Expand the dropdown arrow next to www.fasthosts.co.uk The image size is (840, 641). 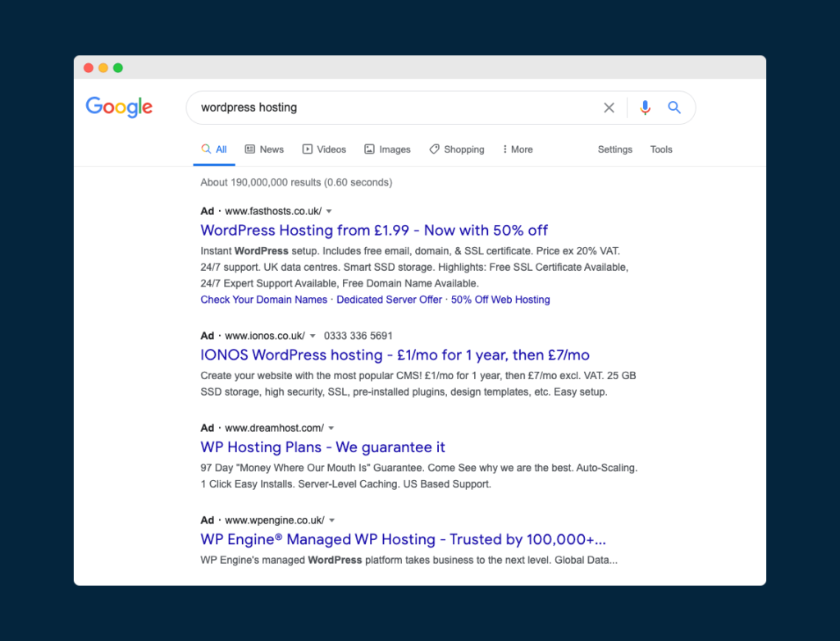point(329,211)
